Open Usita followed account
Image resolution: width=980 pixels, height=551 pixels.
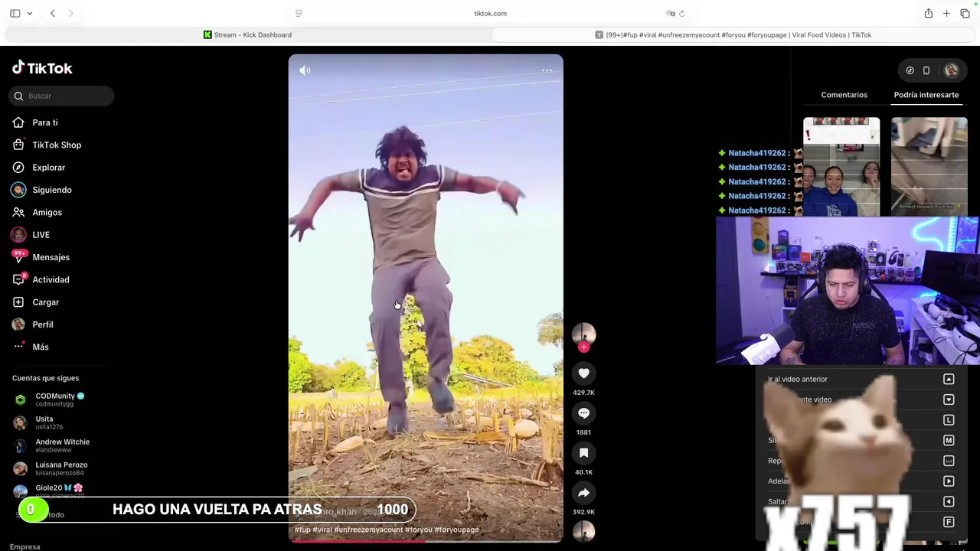[x=60, y=422]
